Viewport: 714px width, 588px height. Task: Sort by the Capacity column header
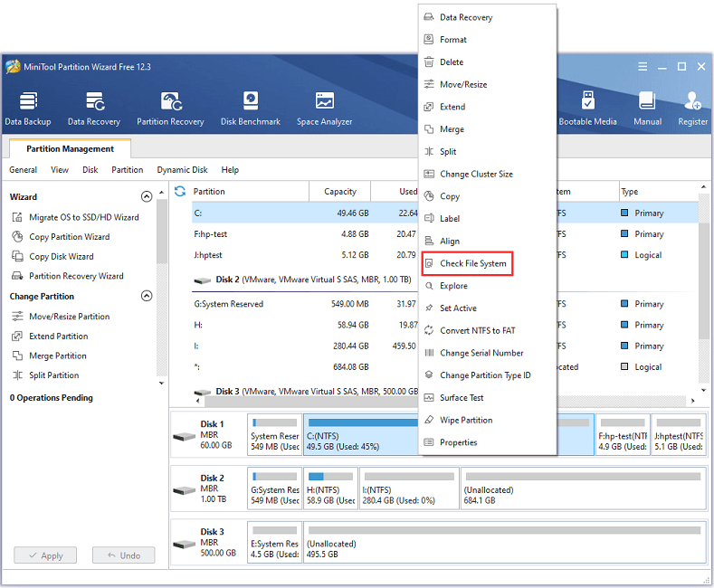[339, 192]
